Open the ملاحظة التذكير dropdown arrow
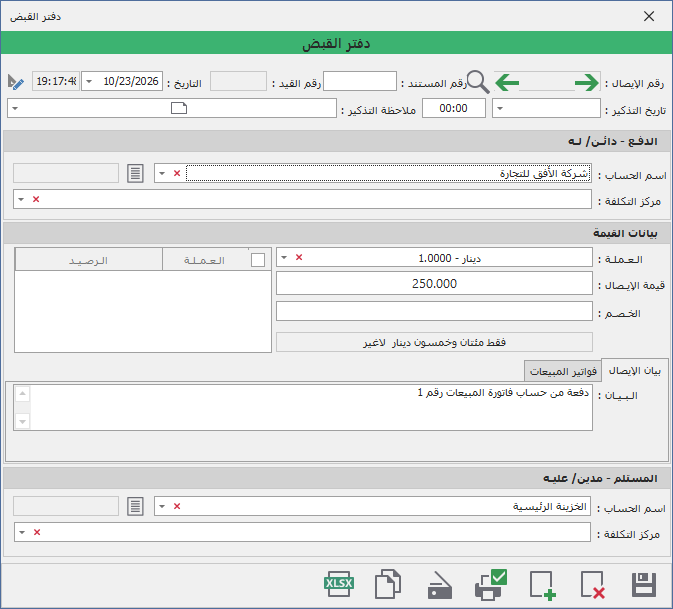Viewport: 673px width, 609px height. tap(15, 109)
